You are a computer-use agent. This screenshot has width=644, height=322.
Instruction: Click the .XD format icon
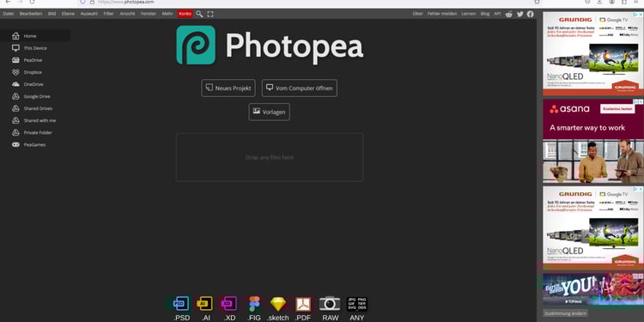coord(229,304)
